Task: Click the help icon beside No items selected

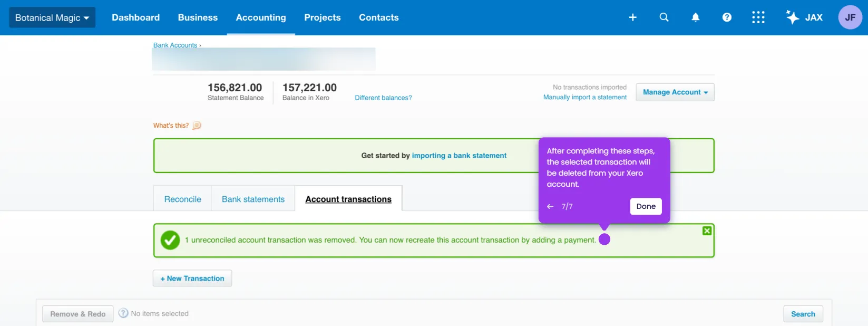Action: tap(123, 313)
